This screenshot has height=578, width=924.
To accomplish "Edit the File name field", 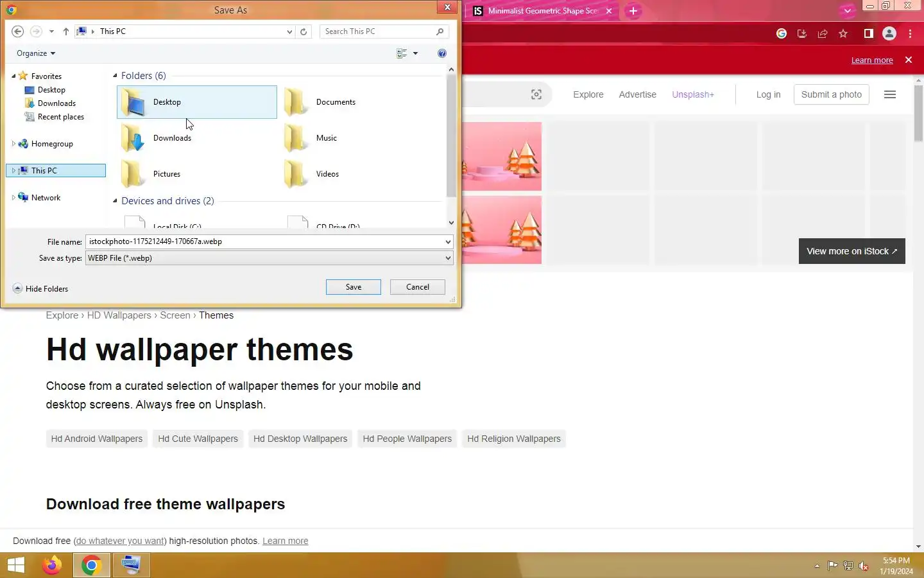I will click(264, 241).
